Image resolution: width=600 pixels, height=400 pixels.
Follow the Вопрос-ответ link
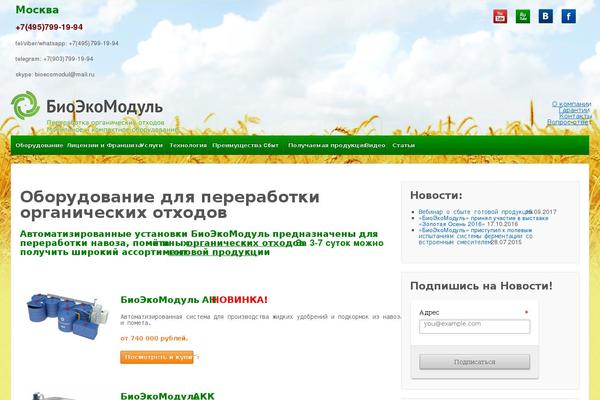coord(569,122)
